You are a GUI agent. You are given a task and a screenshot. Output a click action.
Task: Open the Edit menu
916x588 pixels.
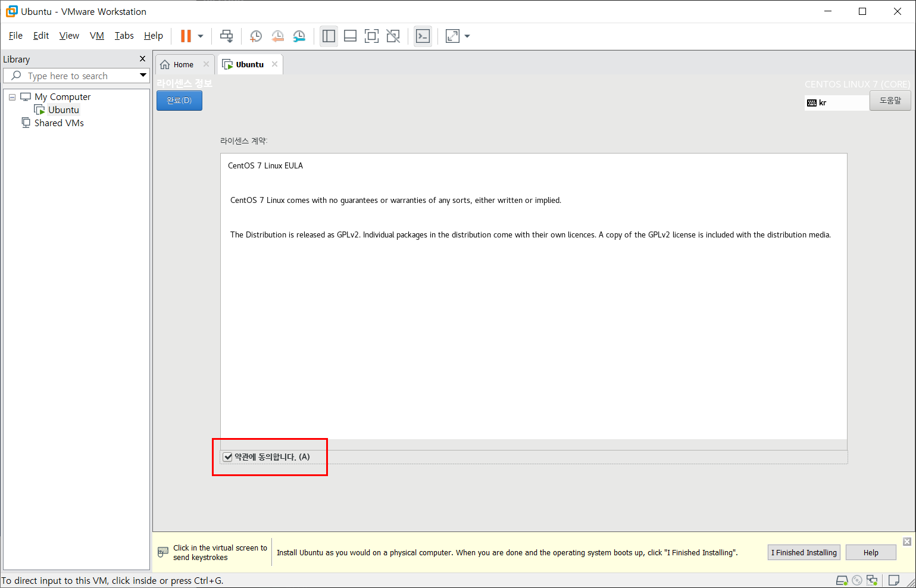tap(41, 36)
